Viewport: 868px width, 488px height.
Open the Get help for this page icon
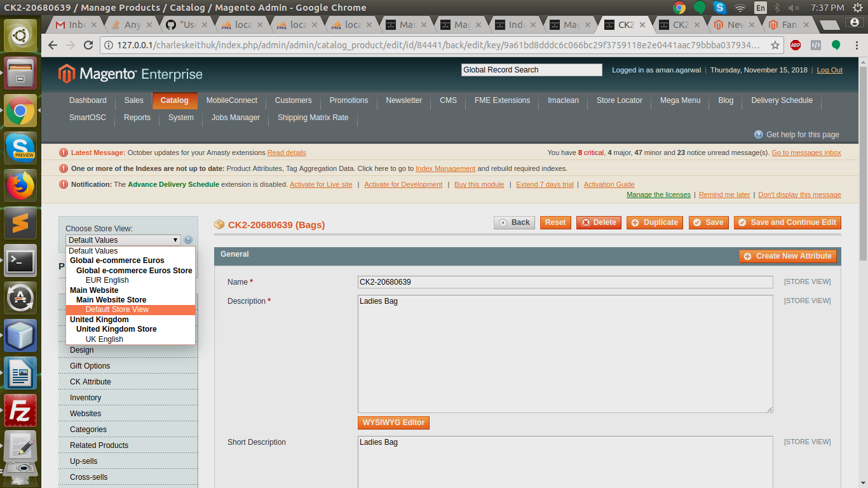point(758,134)
